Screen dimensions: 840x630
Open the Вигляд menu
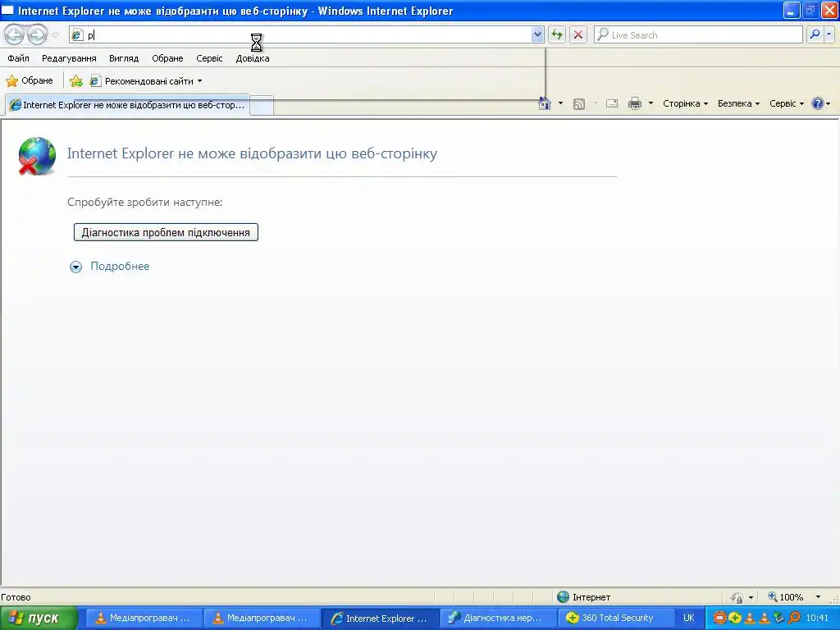(x=124, y=58)
